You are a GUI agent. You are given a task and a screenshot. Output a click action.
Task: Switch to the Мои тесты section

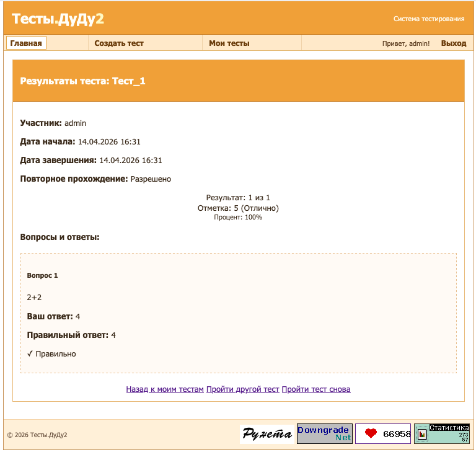tap(229, 43)
